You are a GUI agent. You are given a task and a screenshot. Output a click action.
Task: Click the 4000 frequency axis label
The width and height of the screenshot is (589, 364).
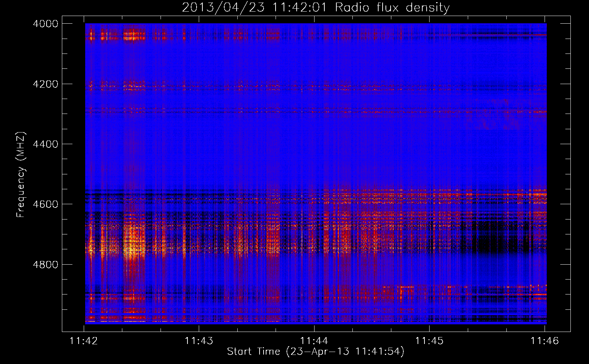46,24
